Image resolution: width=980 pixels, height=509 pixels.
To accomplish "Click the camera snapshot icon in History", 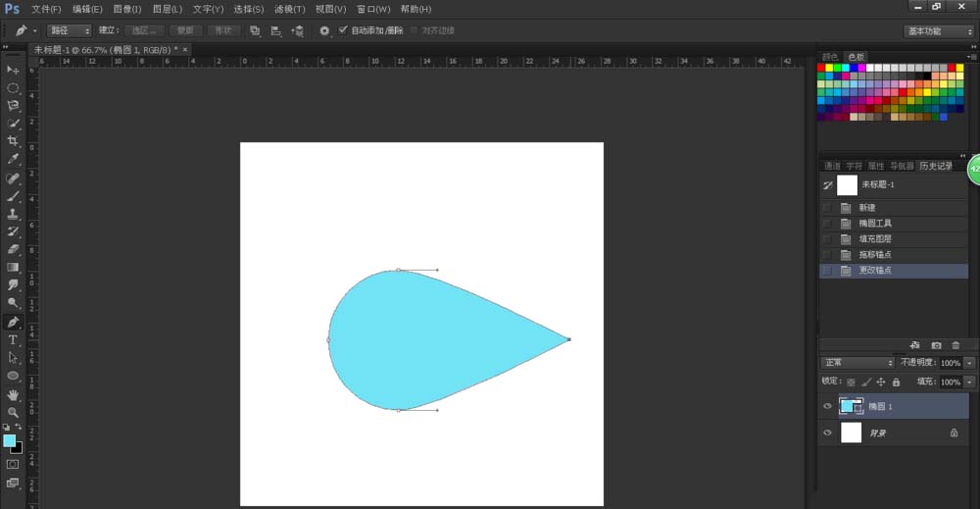I will 936,345.
